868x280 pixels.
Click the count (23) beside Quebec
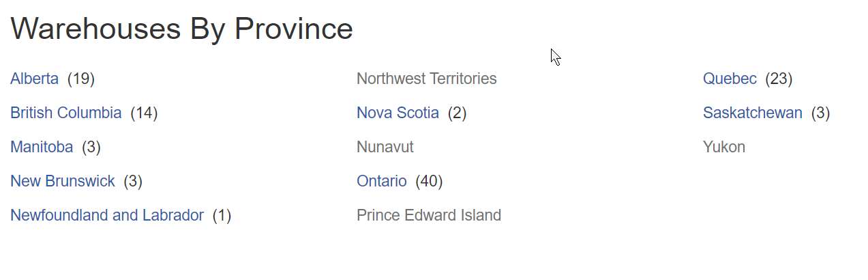pyautogui.click(x=779, y=79)
